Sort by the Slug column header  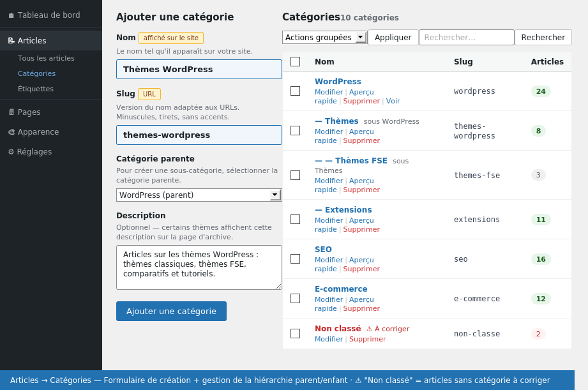point(463,61)
